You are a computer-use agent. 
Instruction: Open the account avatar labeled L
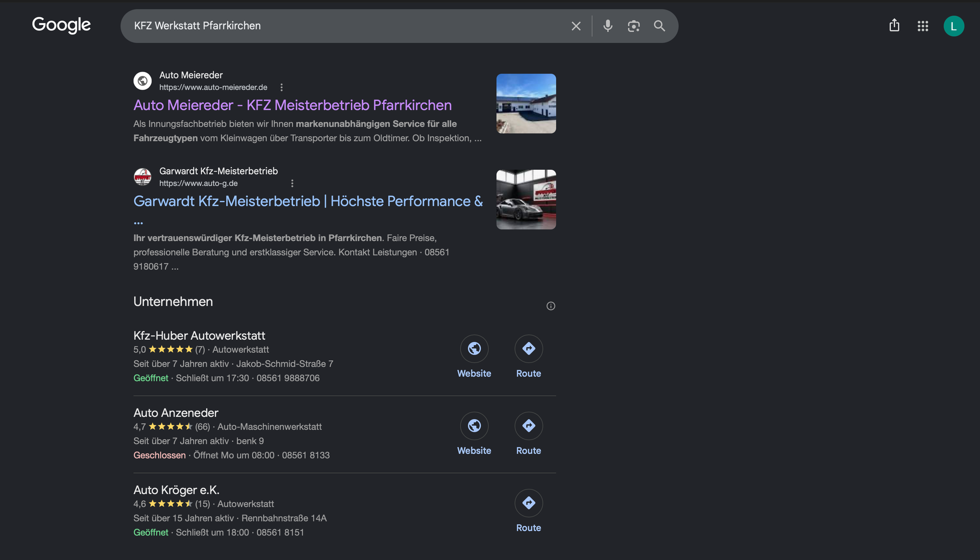point(954,26)
